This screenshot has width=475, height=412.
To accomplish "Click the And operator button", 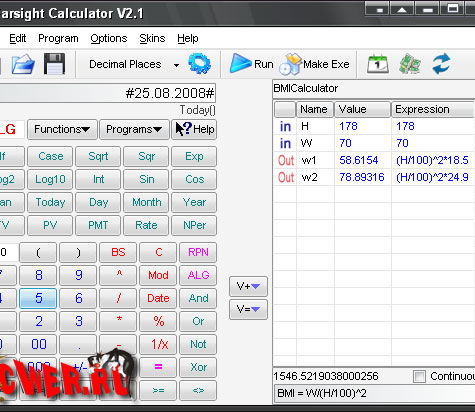I will pos(198,298).
